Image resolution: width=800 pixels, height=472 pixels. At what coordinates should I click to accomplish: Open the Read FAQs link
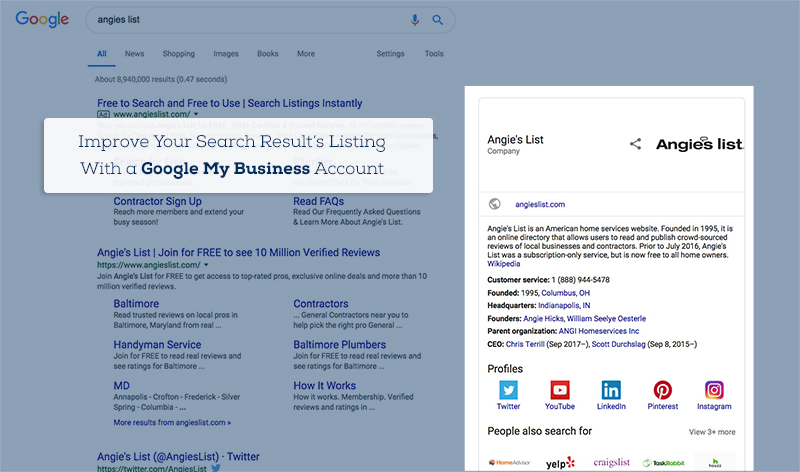318,201
